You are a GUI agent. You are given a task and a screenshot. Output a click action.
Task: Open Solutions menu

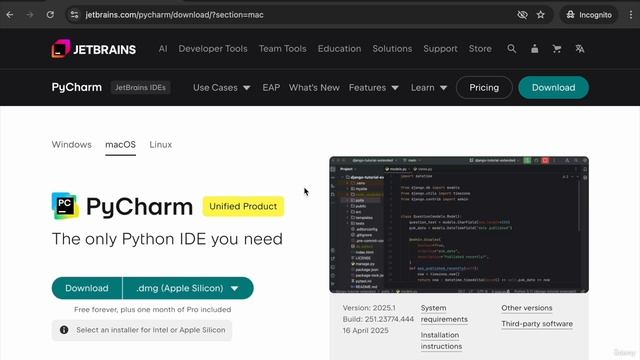392,49
